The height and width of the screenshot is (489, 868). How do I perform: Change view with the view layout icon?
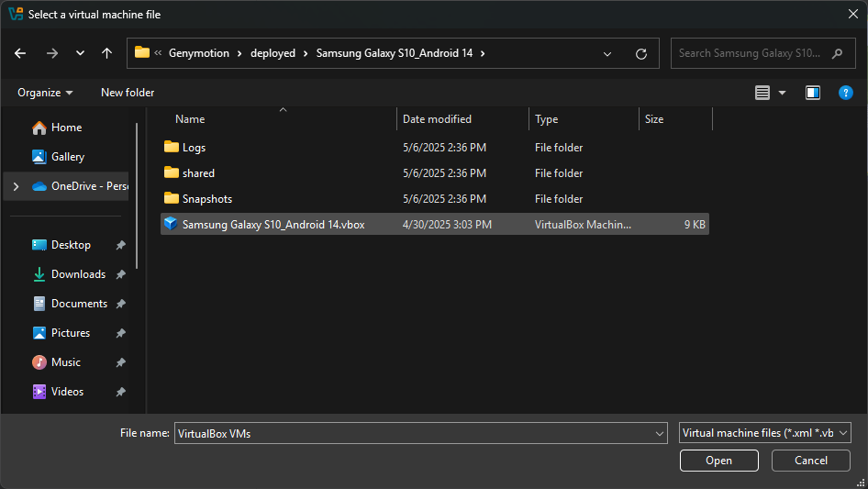click(x=762, y=93)
